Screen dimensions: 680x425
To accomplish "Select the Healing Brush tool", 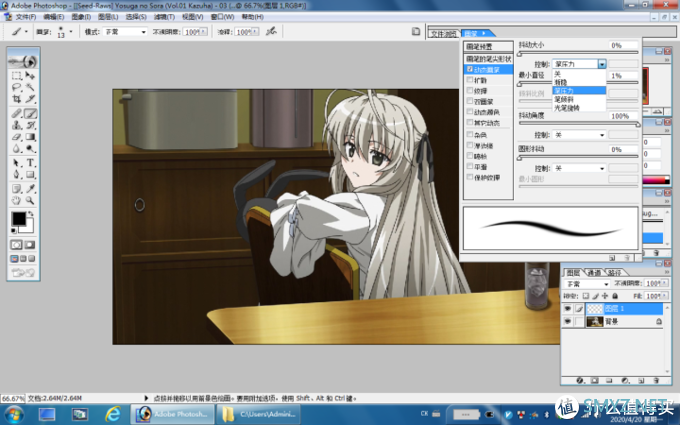I will [x=16, y=114].
